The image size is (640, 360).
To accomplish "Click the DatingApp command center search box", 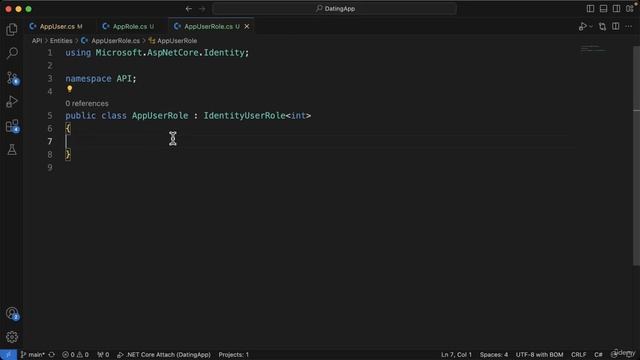I will click(334, 9).
